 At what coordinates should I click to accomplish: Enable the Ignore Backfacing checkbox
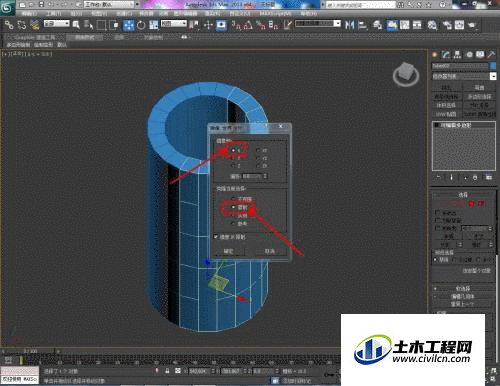click(437, 220)
